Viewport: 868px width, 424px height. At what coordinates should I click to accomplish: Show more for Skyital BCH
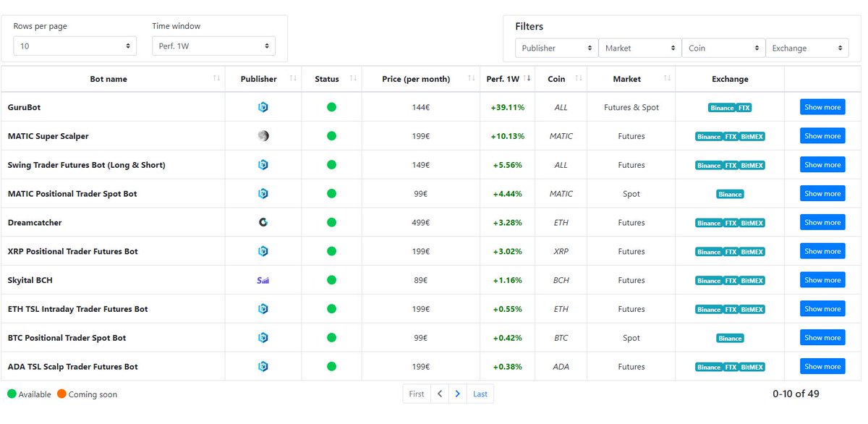(822, 280)
